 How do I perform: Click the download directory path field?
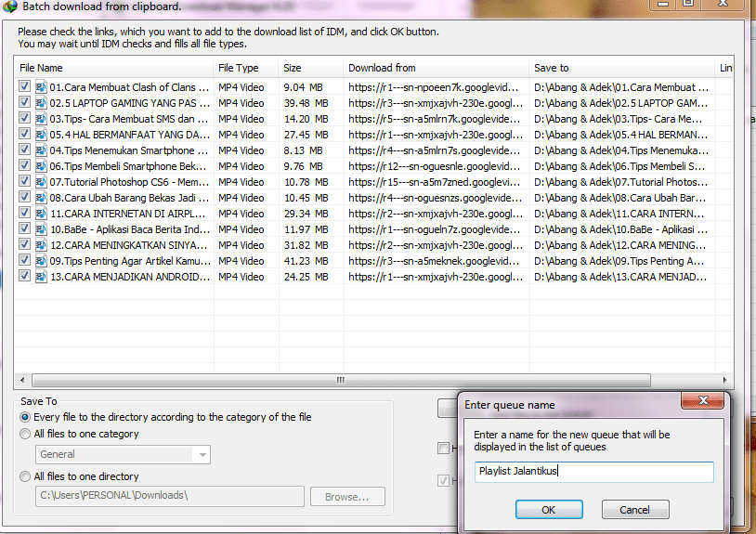[170, 496]
